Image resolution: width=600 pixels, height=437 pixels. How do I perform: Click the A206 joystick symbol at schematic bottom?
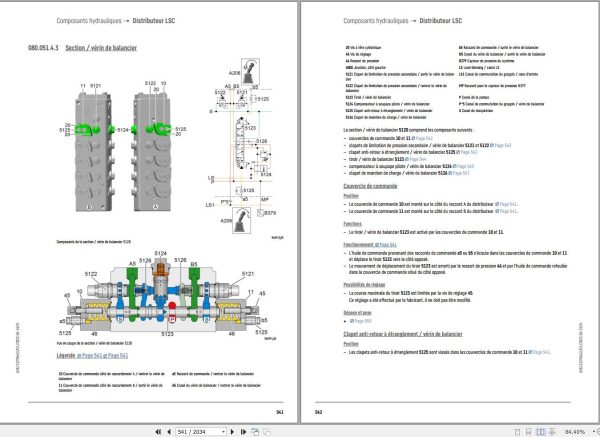241,220
